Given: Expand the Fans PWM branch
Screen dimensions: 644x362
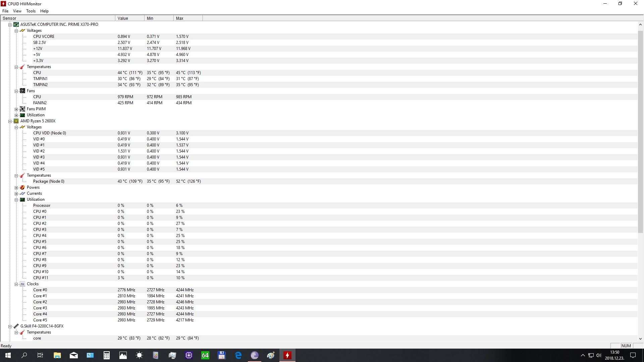Looking at the screenshot, I should tap(16, 109).
